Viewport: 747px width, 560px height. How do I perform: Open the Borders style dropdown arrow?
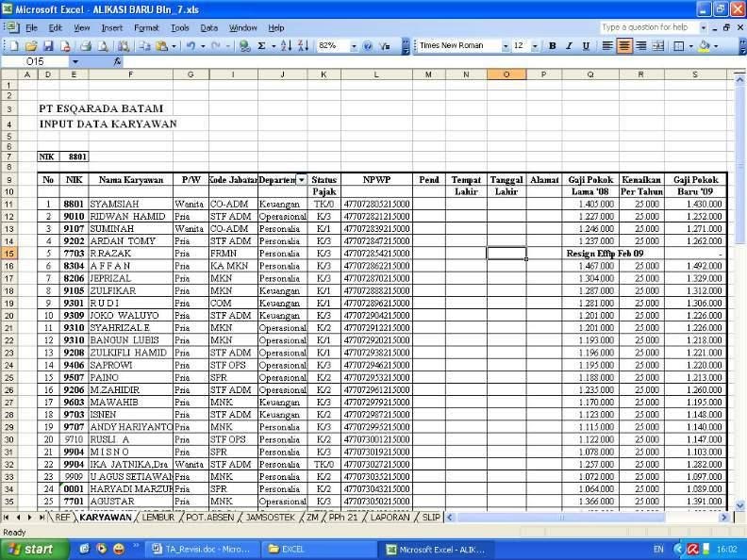[690, 46]
